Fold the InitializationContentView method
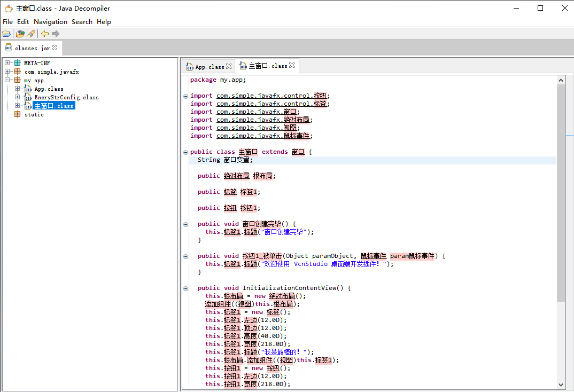Image resolution: width=574 pixels, height=392 pixels. coord(185,288)
